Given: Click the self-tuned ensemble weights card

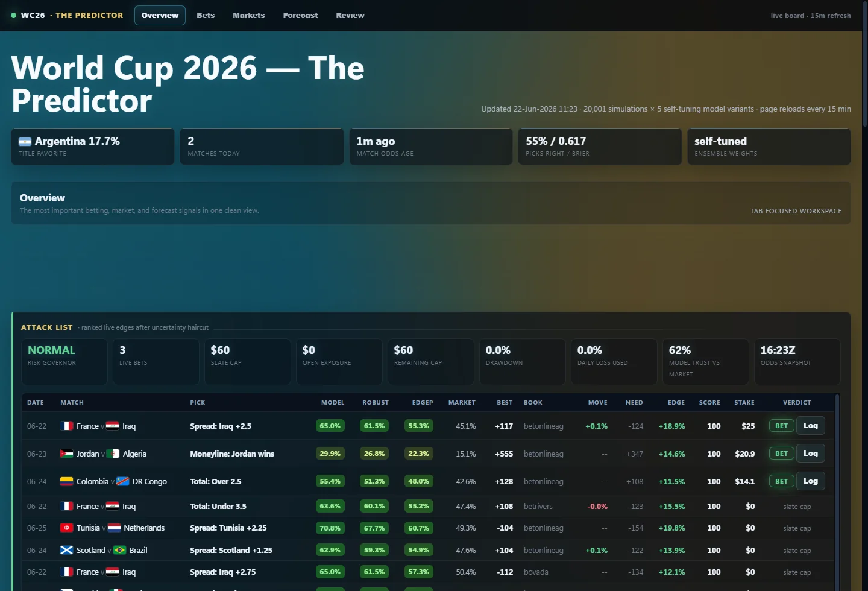Looking at the screenshot, I should click(769, 147).
